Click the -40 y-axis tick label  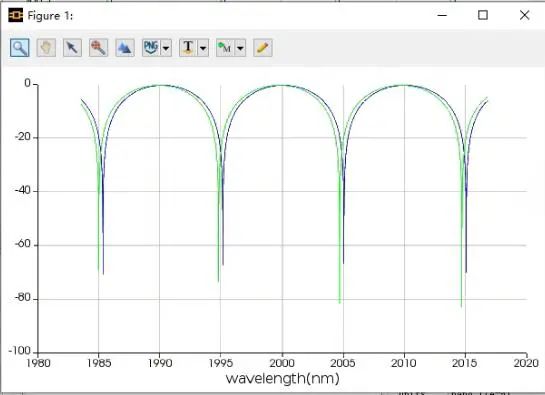pyautogui.click(x=23, y=191)
